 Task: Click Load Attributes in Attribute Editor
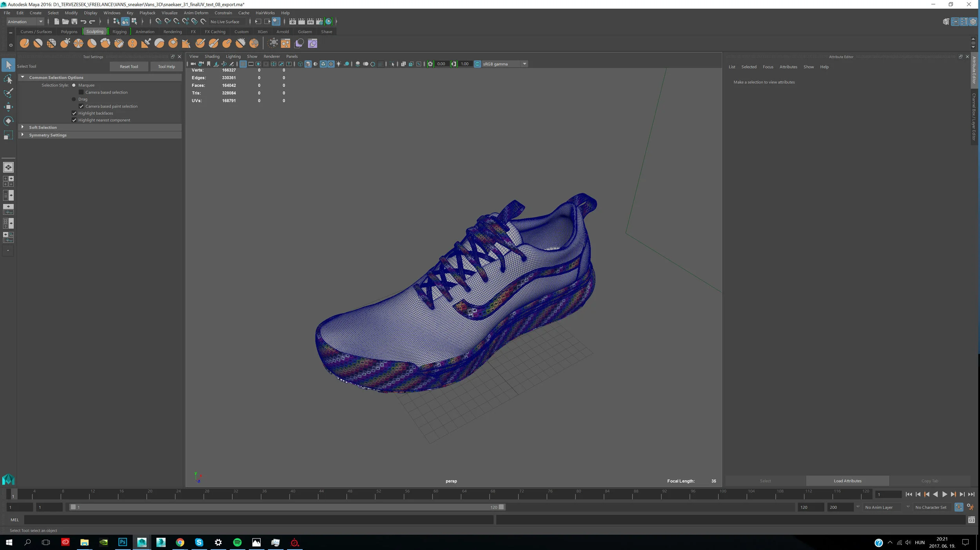click(x=848, y=481)
